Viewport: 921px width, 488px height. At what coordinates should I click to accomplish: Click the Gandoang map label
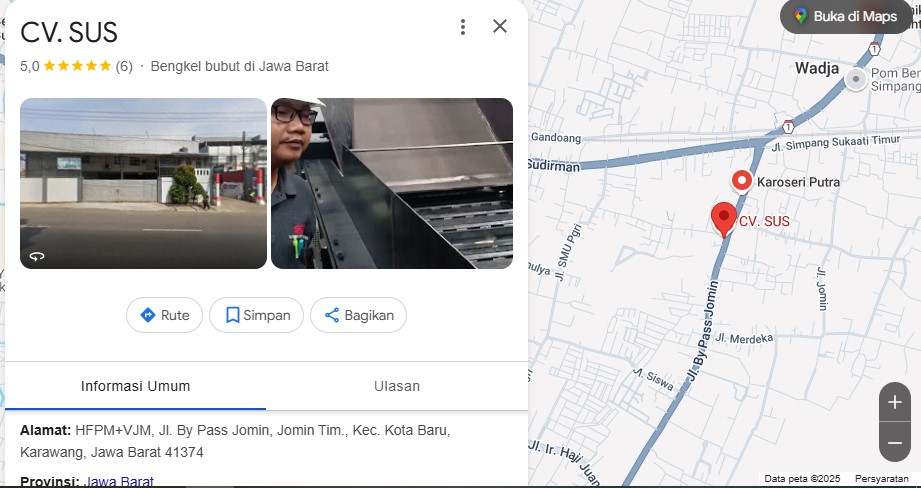click(556, 138)
